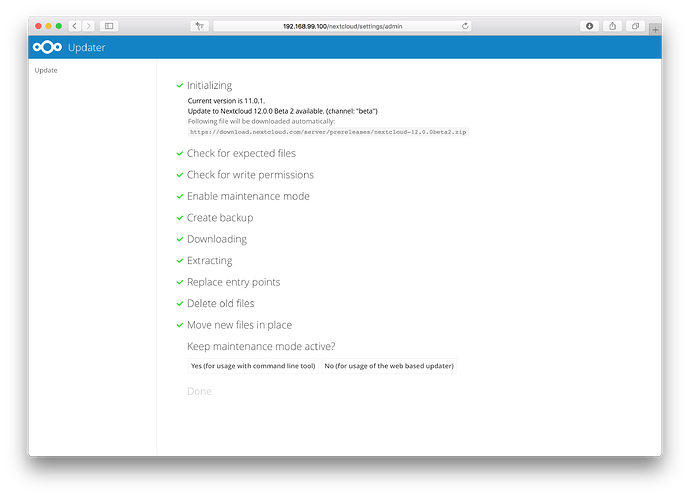
Task: Focus the Safari address bar
Action: pyautogui.click(x=342, y=26)
